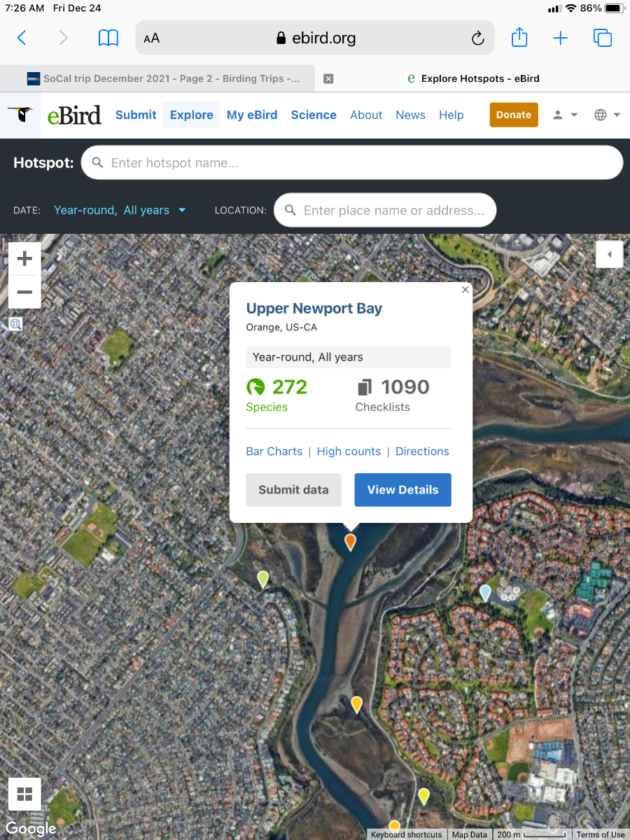Click the Donate button
The image size is (630, 840).
(514, 115)
